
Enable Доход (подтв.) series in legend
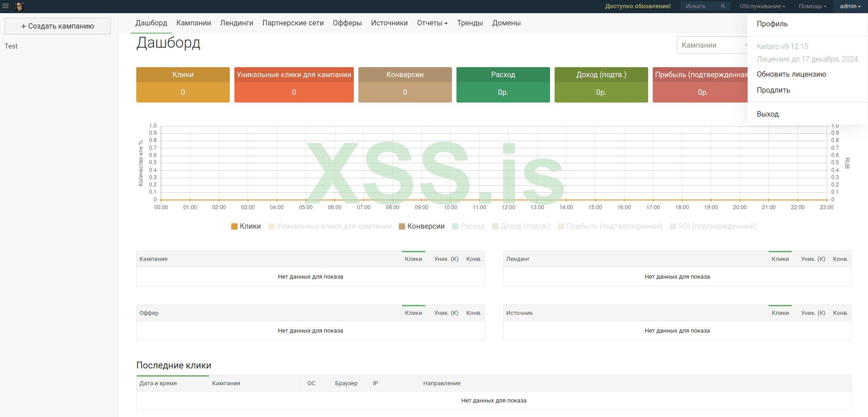(x=521, y=226)
